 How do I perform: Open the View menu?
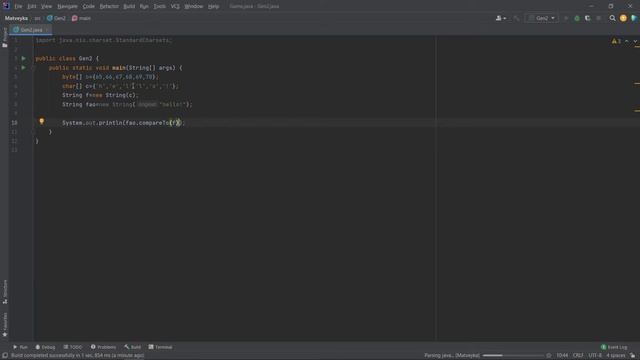click(47, 7)
